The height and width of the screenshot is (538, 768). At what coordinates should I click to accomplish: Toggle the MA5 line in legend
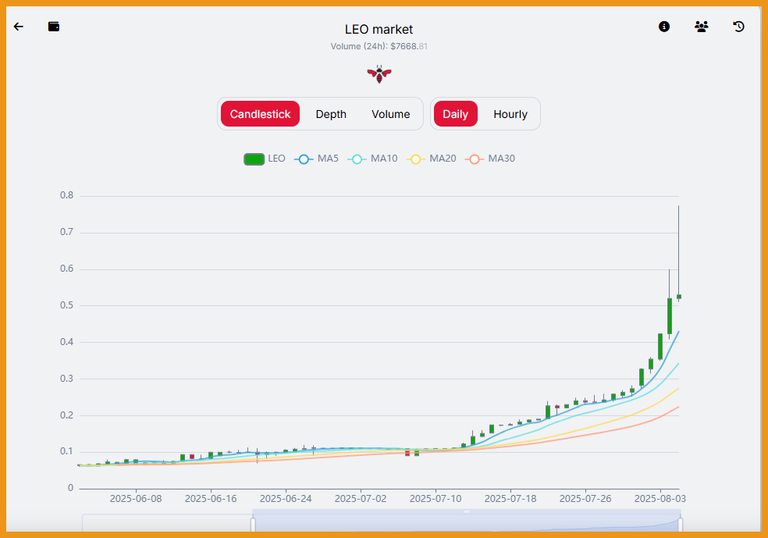[316, 159]
